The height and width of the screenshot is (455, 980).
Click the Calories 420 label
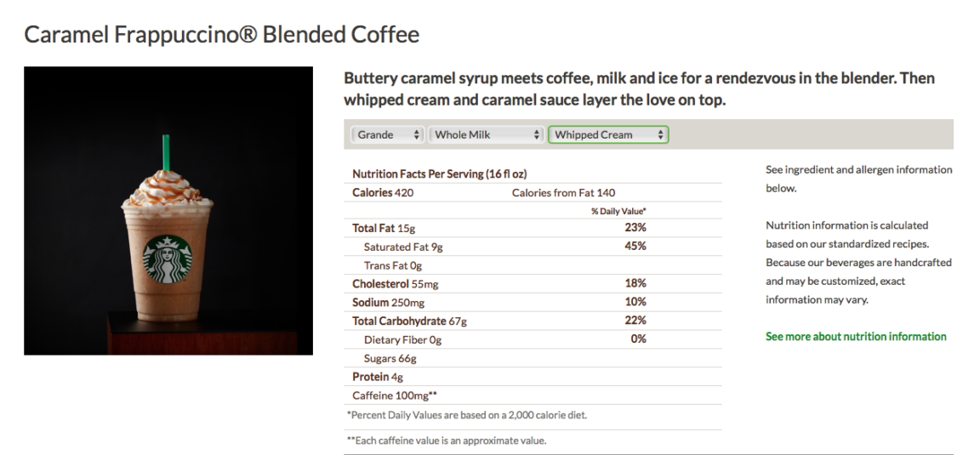[x=383, y=193]
